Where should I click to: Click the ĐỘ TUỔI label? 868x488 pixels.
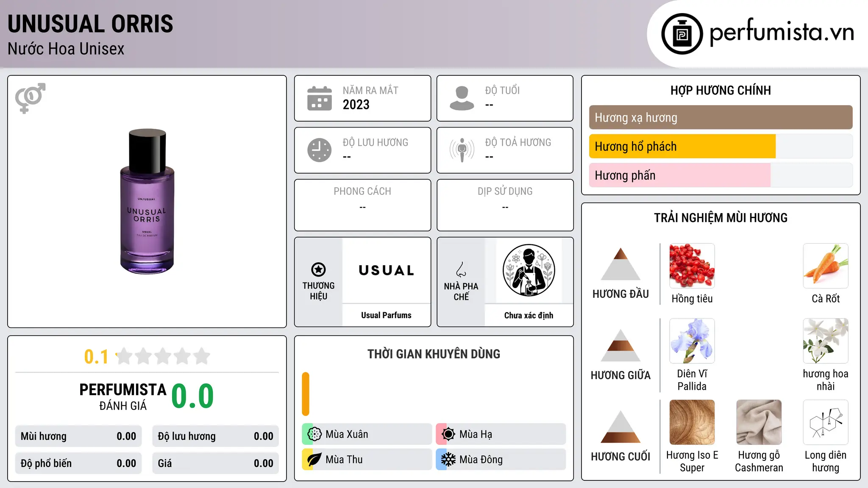pos(502,90)
